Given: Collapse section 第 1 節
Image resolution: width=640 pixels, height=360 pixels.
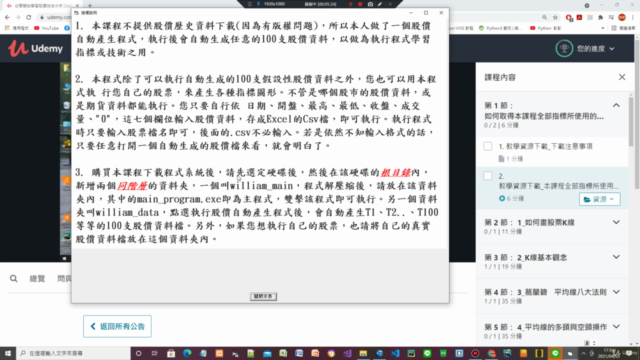Looking at the screenshot, I should 616,105.
